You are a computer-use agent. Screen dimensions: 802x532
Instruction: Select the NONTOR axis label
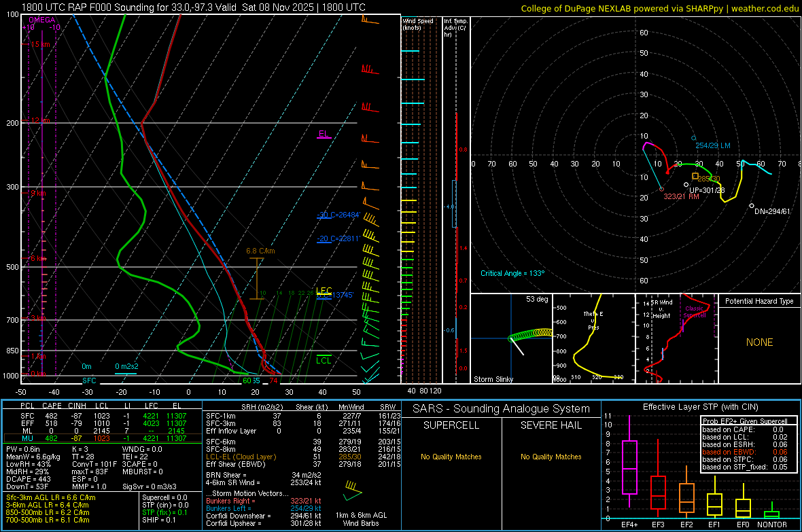(772, 525)
